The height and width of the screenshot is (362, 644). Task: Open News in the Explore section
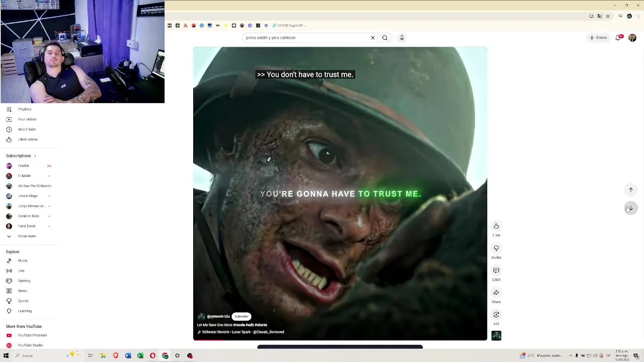click(23, 291)
